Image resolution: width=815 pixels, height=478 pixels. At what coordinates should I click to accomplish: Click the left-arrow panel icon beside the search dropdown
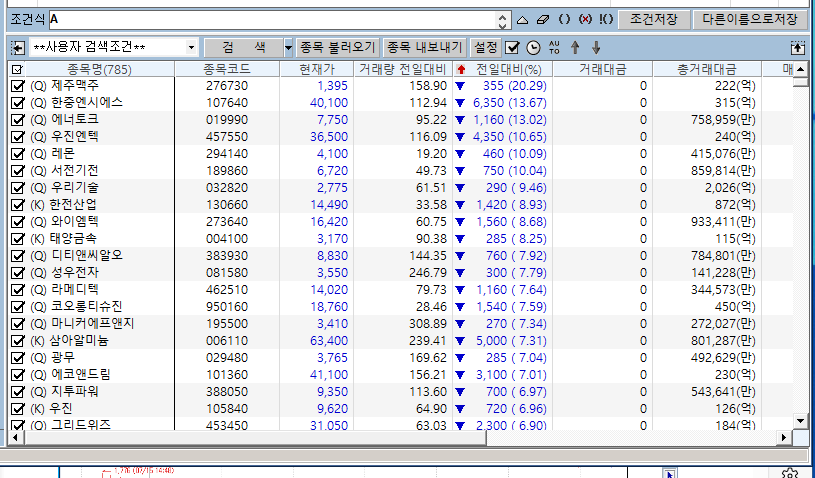pos(18,47)
